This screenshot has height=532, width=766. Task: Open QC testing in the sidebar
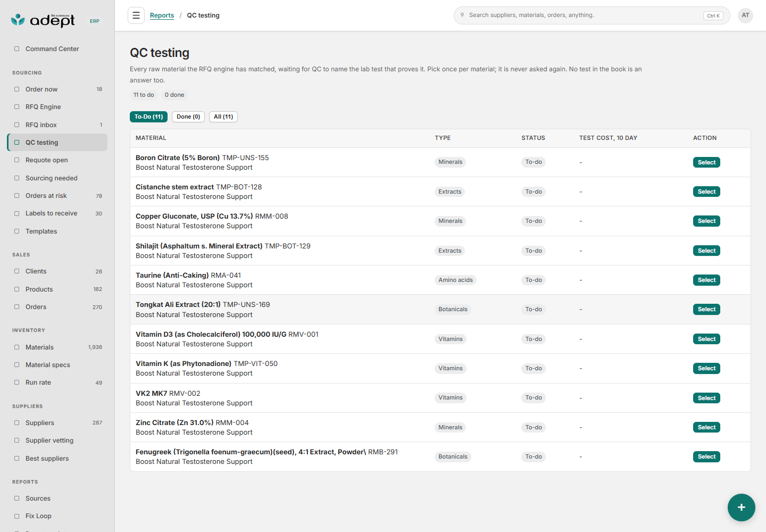click(x=57, y=143)
